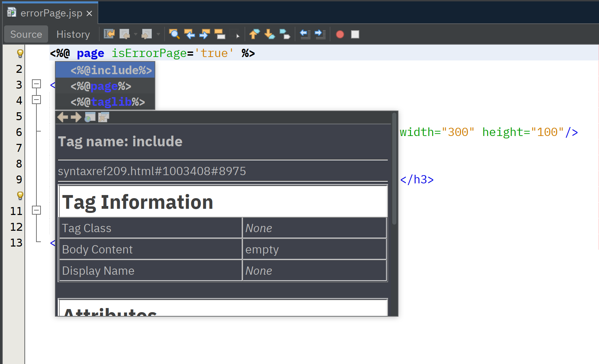Click the 'true' value in line 1

[x=214, y=53]
